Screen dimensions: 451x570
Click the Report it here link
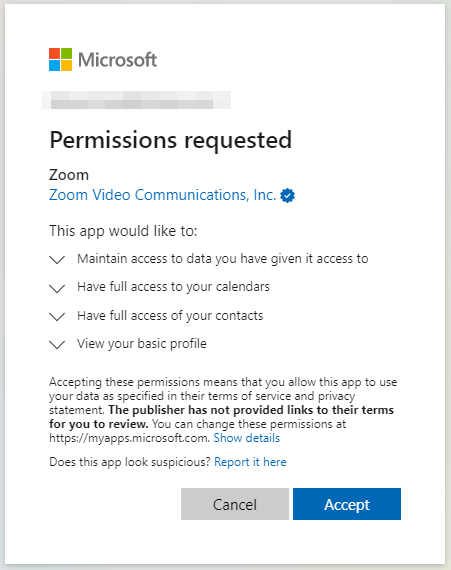tap(250, 462)
